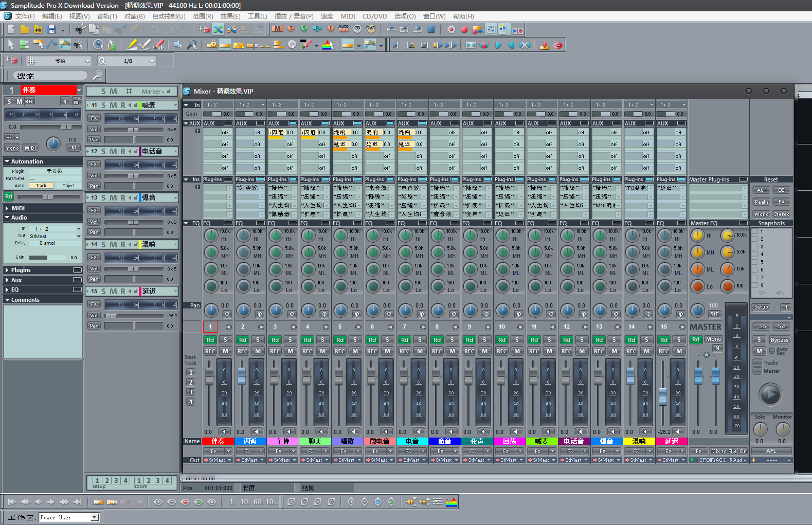Click the Setup button in mixer

[761, 307]
